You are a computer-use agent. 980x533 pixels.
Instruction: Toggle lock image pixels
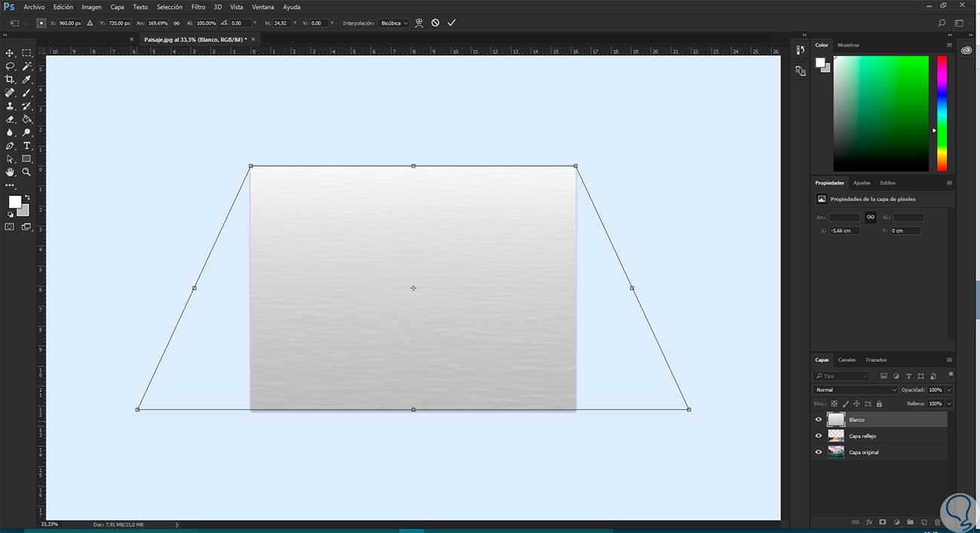point(845,403)
